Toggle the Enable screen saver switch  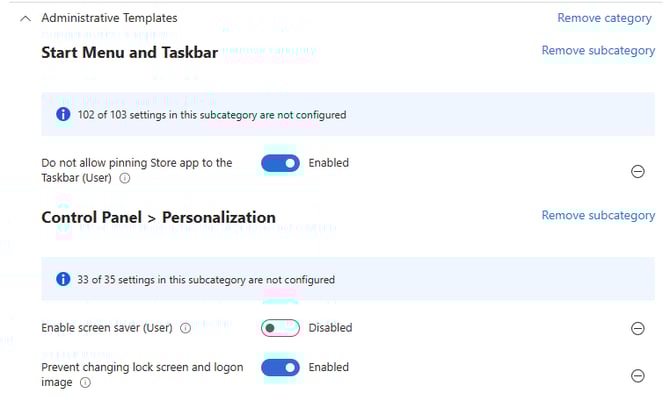pyautogui.click(x=281, y=327)
